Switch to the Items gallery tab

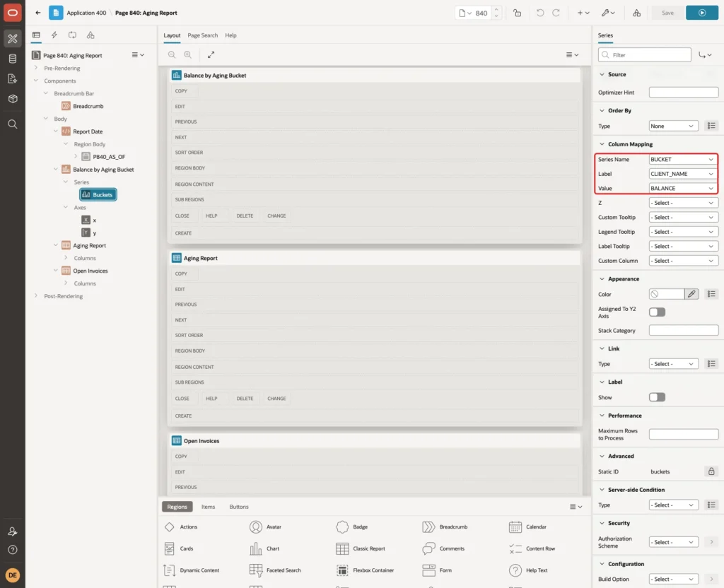pyautogui.click(x=209, y=507)
